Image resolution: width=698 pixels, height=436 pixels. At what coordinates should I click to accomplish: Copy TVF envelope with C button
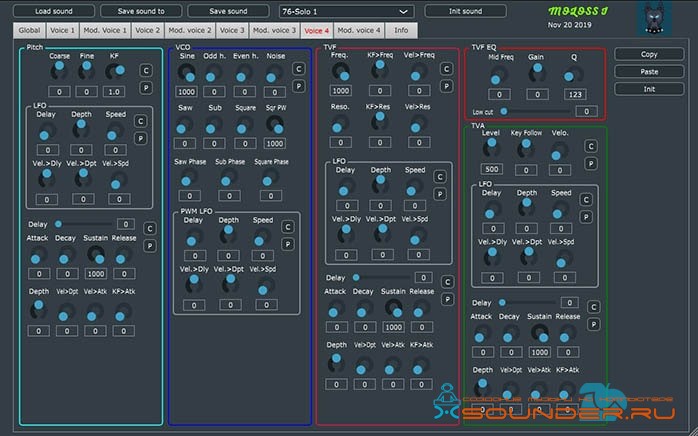[x=447, y=282]
